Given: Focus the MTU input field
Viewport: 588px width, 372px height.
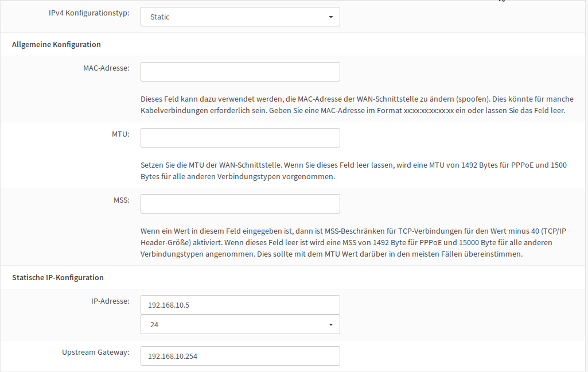Looking at the screenshot, I should click(x=240, y=138).
